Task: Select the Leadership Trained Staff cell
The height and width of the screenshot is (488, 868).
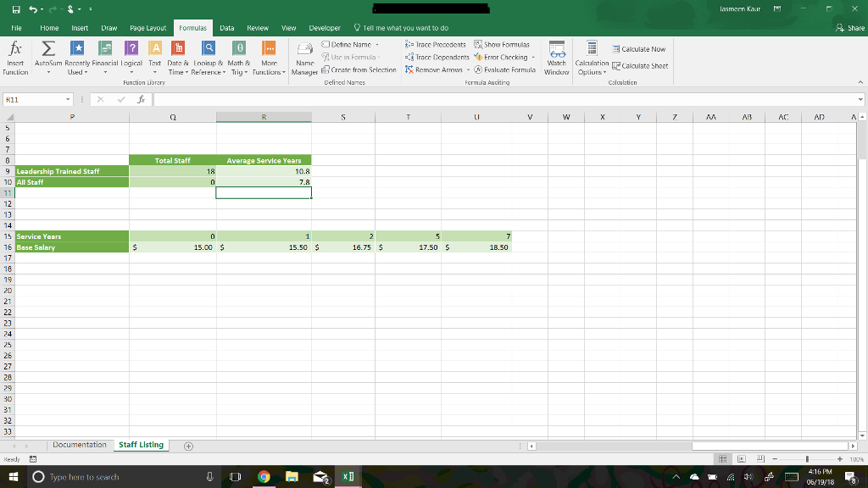Action: (x=72, y=171)
